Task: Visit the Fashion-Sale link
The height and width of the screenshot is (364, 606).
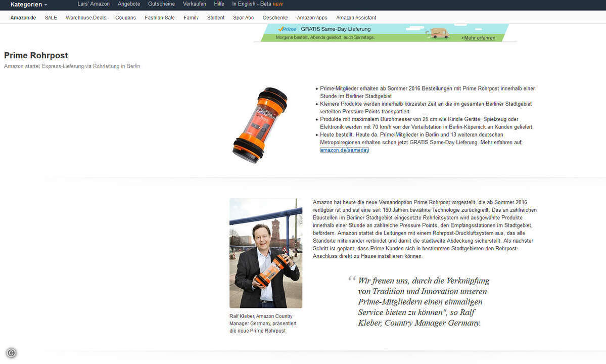Action: coord(160,18)
